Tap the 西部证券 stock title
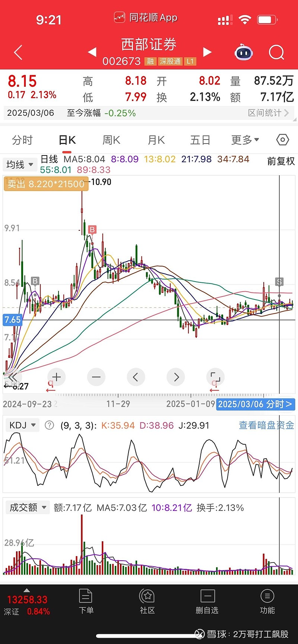The width and height of the screenshot is (298, 644). pyautogui.click(x=149, y=44)
